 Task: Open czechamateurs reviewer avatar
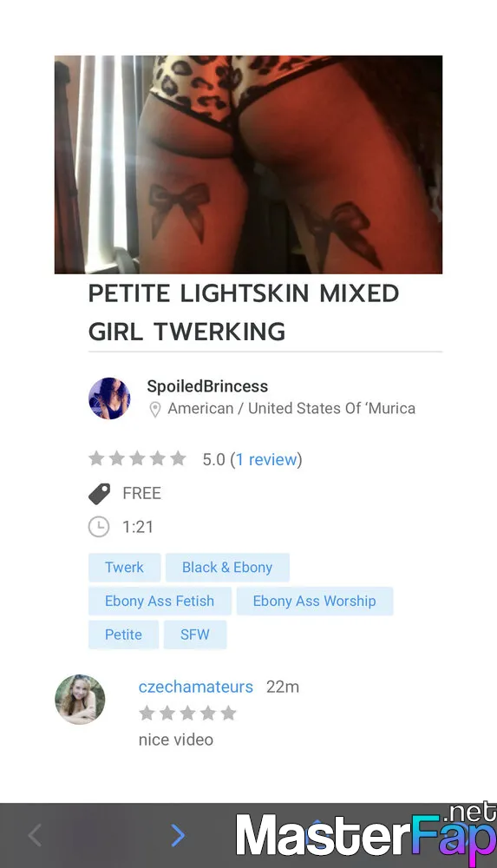click(x=80, y=699)
